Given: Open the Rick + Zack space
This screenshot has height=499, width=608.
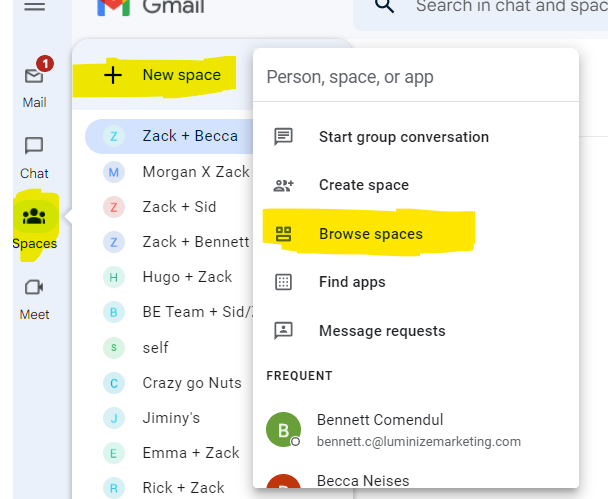Looking at the screenshot, I should 169,488.
